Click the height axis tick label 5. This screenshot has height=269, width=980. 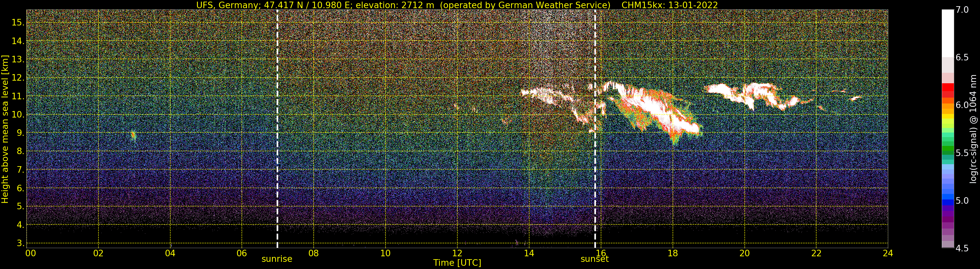pyautogui.click(x=20, y=206)
